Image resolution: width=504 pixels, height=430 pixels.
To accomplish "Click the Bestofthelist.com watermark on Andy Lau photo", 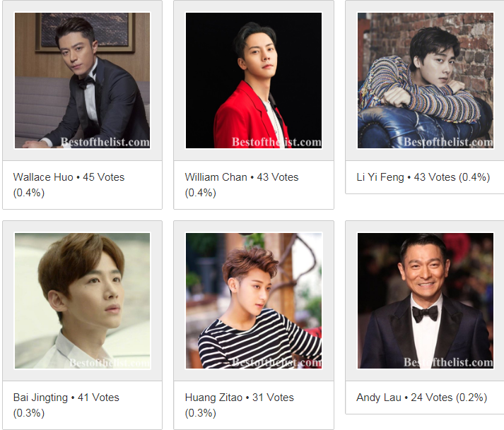I will [x=448, y=362].
